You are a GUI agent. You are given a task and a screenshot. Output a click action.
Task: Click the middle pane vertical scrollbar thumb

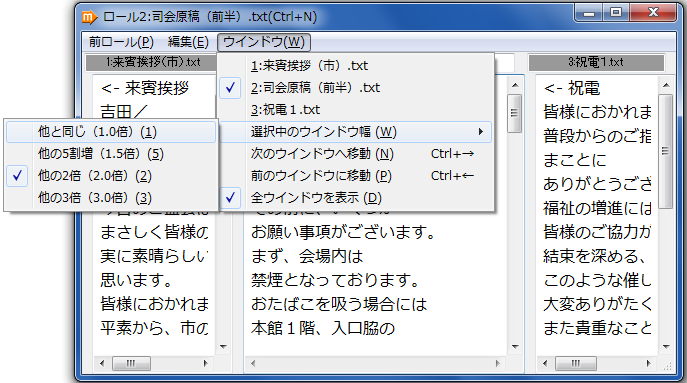click(515, 113)
